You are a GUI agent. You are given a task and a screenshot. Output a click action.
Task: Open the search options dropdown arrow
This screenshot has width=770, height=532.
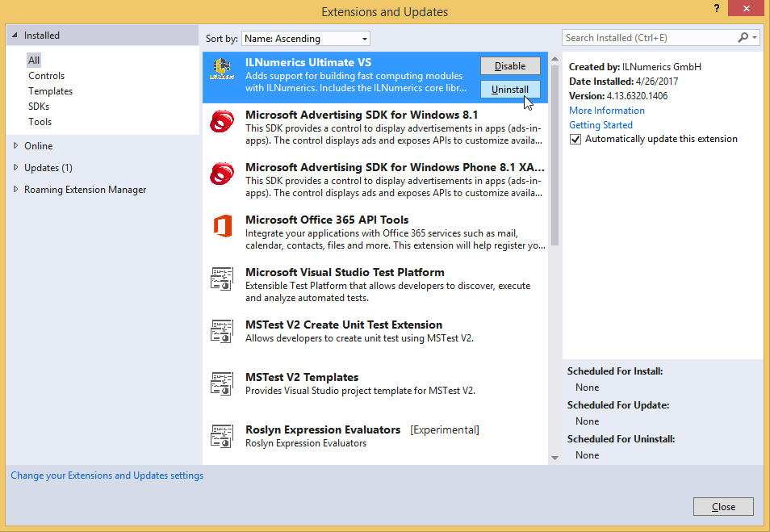(x=755, y=37)
